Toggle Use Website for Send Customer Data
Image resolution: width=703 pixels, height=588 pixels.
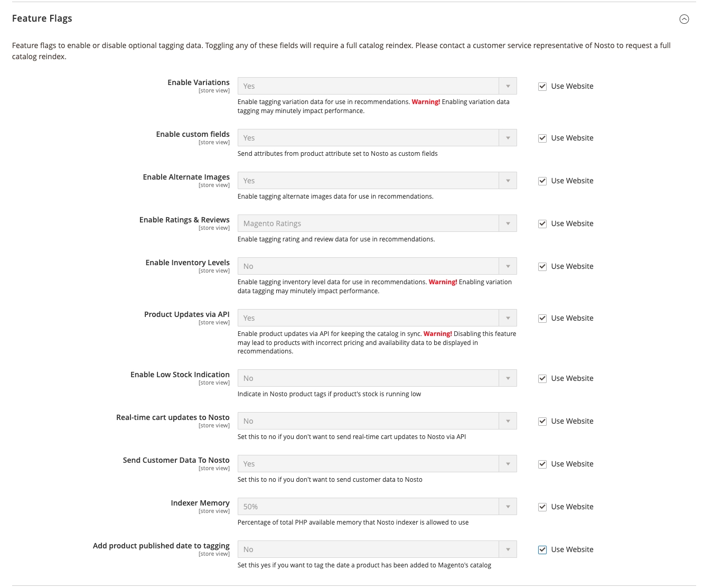click(x=542, y=464)
